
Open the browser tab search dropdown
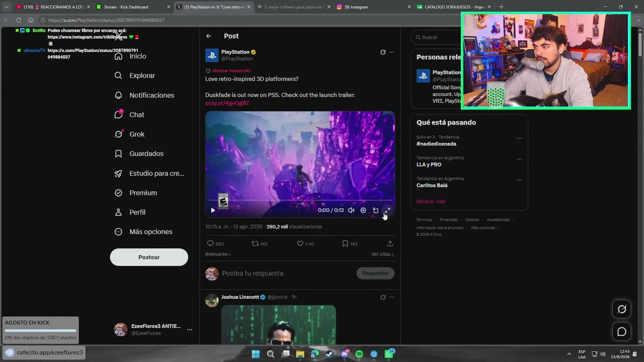[7, 7]
